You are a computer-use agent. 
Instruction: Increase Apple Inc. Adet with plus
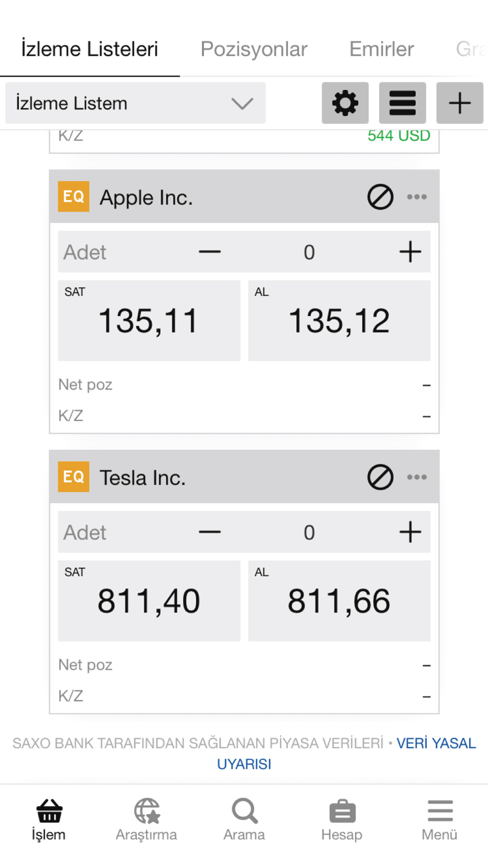tap(410, 252)
